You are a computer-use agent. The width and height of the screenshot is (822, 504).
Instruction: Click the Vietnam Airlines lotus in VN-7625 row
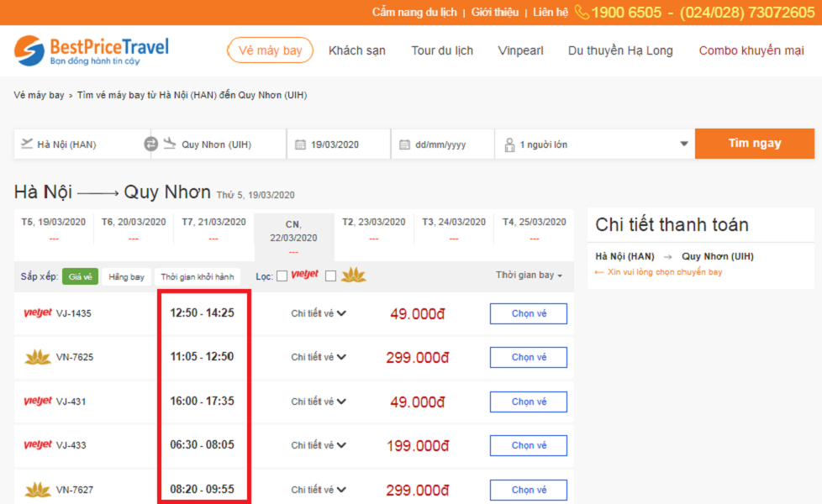point(38,357)
